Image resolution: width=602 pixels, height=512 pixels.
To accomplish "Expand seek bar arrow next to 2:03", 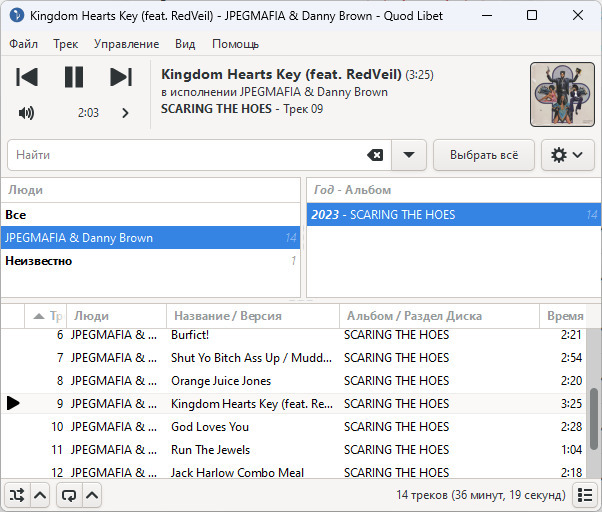I will click(x=125, y=113).
